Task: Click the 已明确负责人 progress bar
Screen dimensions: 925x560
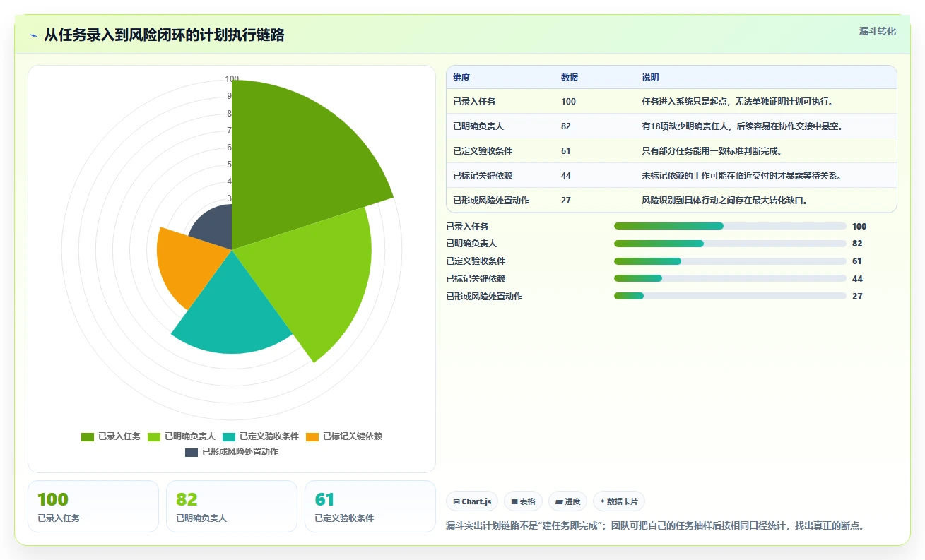Action: pos(730,244)
